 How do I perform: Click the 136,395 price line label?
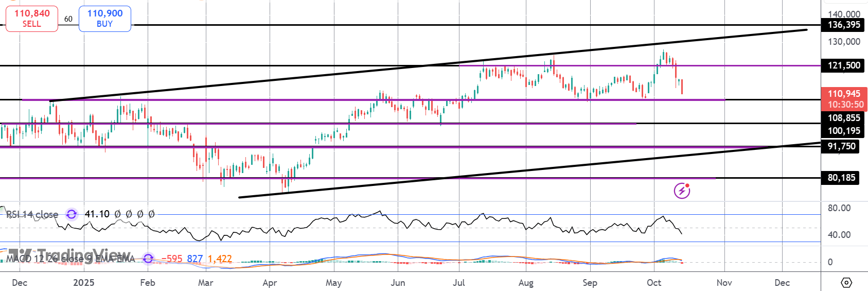click(843, 25)
